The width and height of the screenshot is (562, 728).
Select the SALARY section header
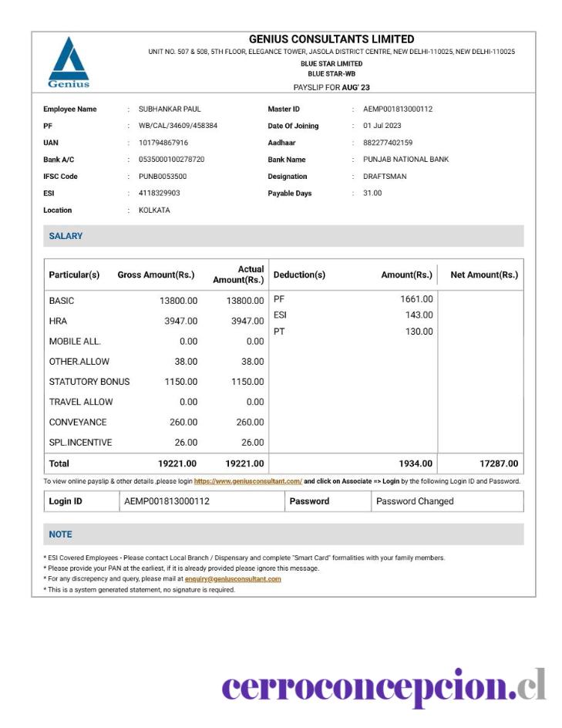(284, 236)
